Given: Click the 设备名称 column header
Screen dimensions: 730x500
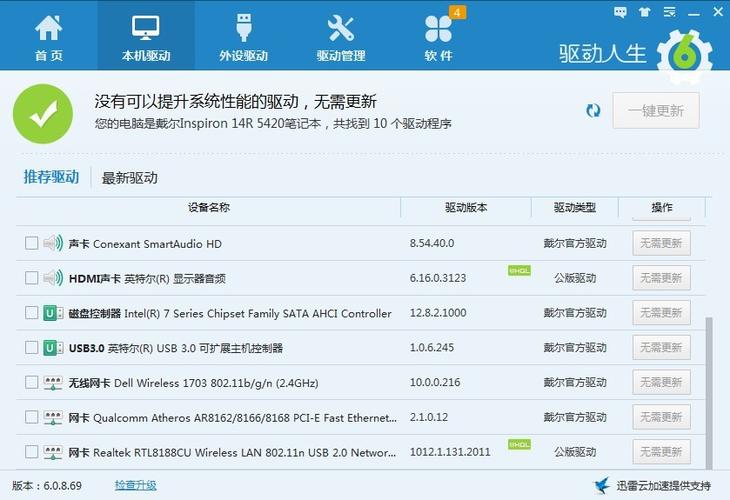Looking at the screenshot, I should point(209,207).
